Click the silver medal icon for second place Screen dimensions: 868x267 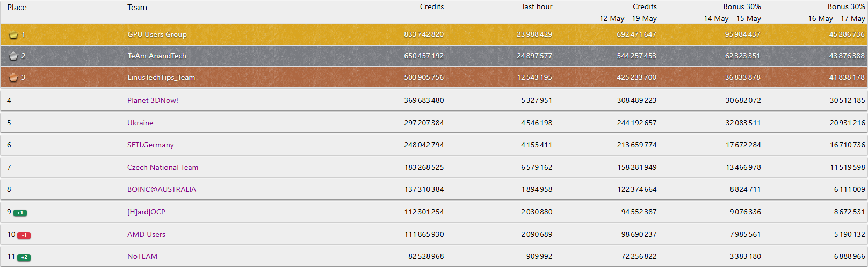pyautogui.click(x=13, y=56)
